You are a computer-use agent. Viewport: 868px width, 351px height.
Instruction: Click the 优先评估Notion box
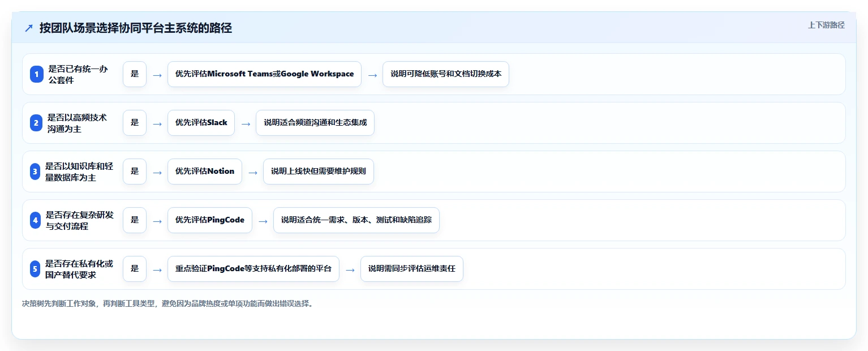205,172
